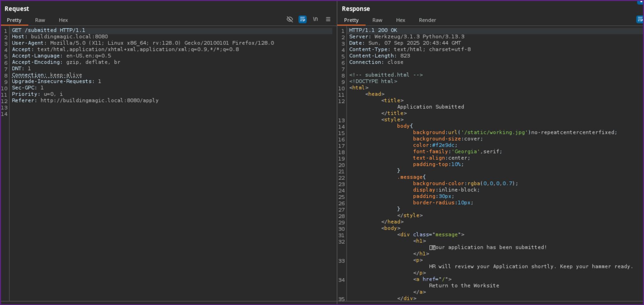Switch Request view to Raw tab

click(40, 20)
